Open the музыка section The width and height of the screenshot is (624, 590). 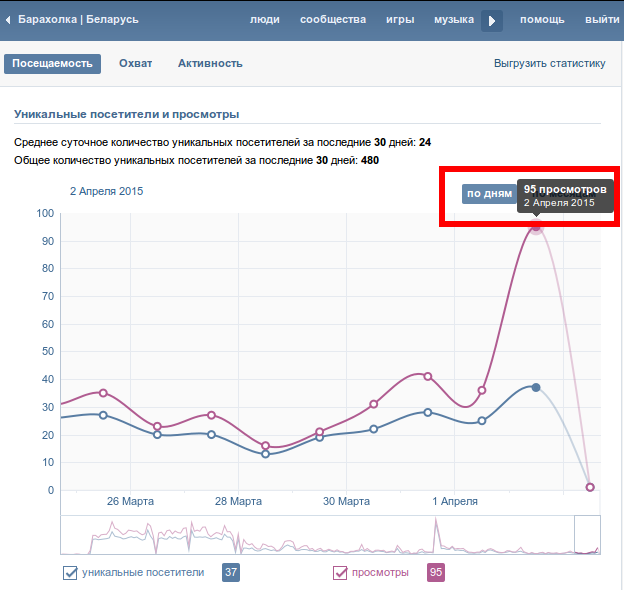pyautogui.click(x=454, y=20)
